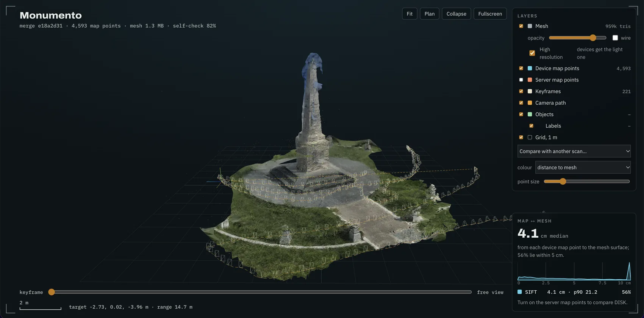Click the '959k tris' mesh count
The height and width of the screenshot is (318, 644).
click(x=618, y=27)
